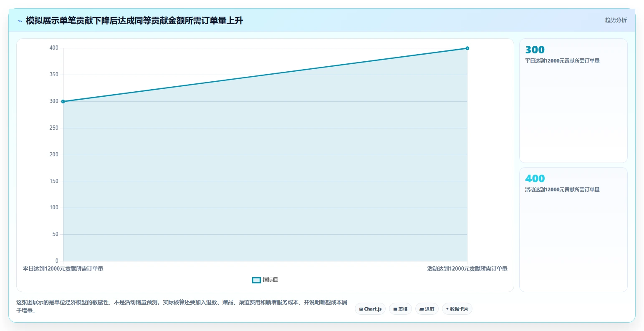Click the 表格 chip
The height and width of the screenshot is (331, 644).
(x=400, y=309)
